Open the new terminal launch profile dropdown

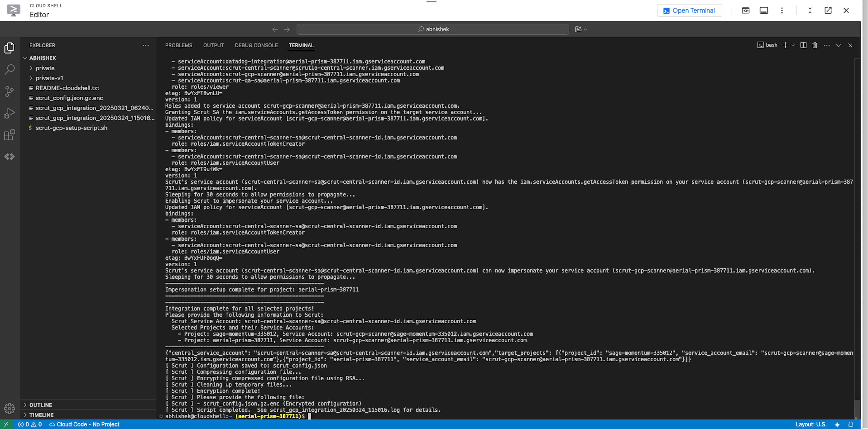coord(793,45)
